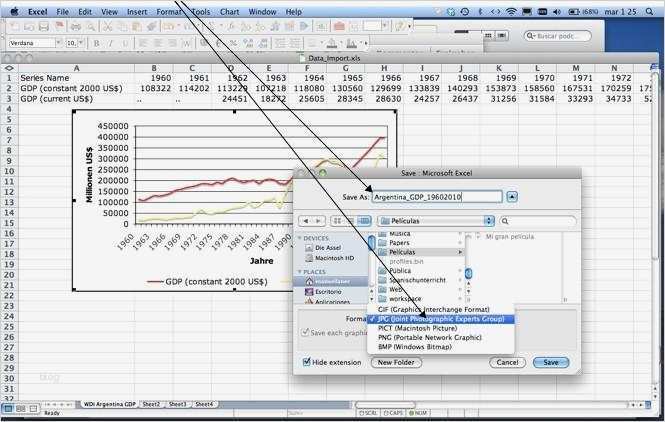Choose JPG (Joint Photographic Experts Group) format
This screenshot has height=422, width=665.
tap(441, 319)
